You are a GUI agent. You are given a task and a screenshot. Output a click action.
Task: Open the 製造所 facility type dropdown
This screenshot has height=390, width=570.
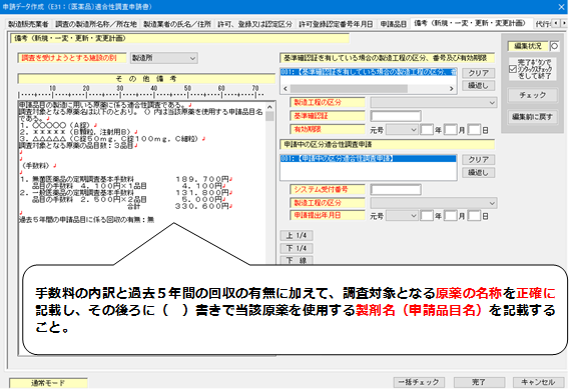pyautogui.click(x=164, y=58)
